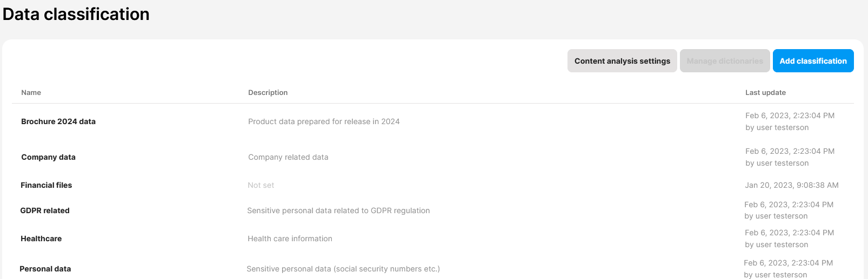
Task: Select the GDPR related classification
Action: point(45,210)
